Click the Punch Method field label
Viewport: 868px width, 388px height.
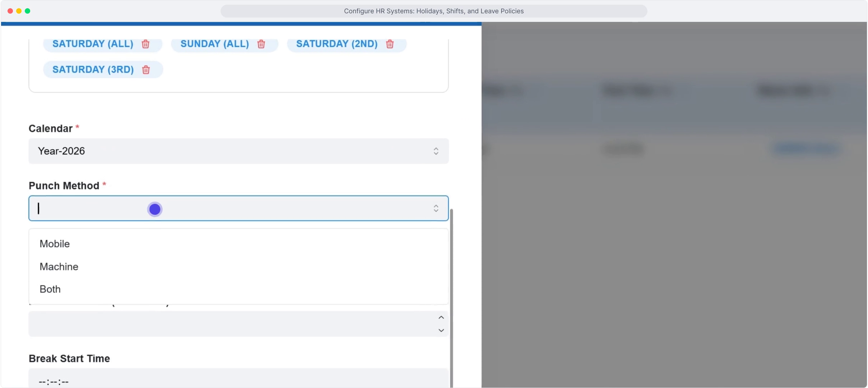pyautogui.click(x=64, y=186)
